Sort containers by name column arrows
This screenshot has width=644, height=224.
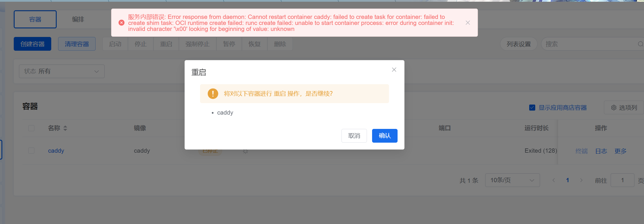65,128
